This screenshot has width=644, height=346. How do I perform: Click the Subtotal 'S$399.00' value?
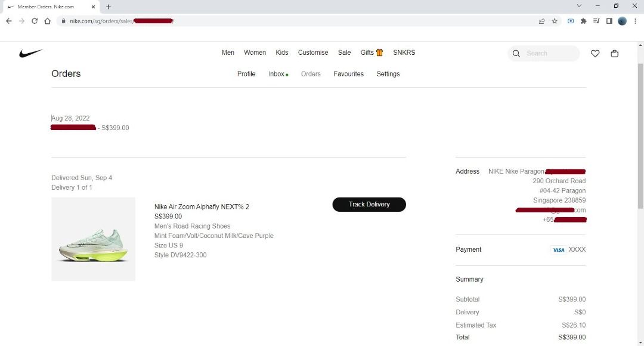pyautogui.click(x=572, y=299)
